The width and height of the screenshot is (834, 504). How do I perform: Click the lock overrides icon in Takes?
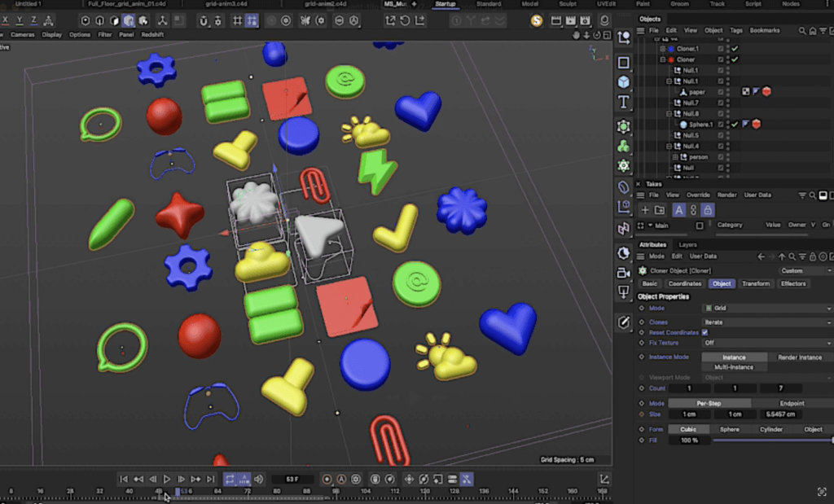(x=708, y=210)
